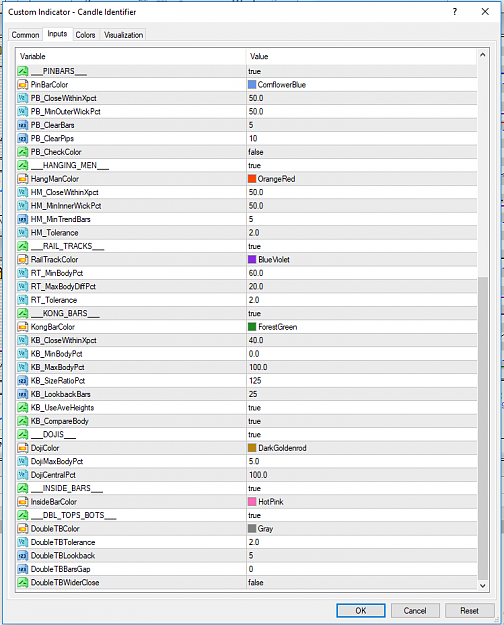Click the icon next to HM_Tolerance
Viewport: 504px width, 625px height.
pos(23,233)
